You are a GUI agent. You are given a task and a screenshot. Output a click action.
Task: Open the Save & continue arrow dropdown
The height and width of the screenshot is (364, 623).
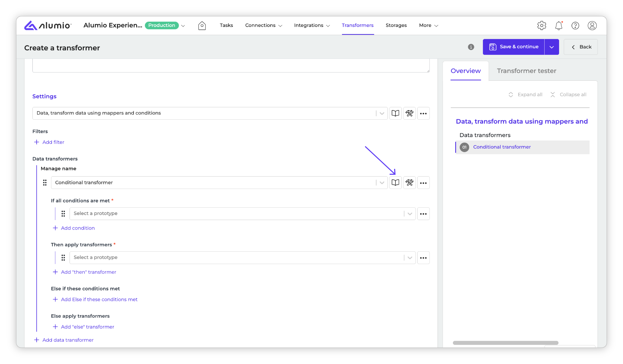pyautogui.click(x=551, y=47)
